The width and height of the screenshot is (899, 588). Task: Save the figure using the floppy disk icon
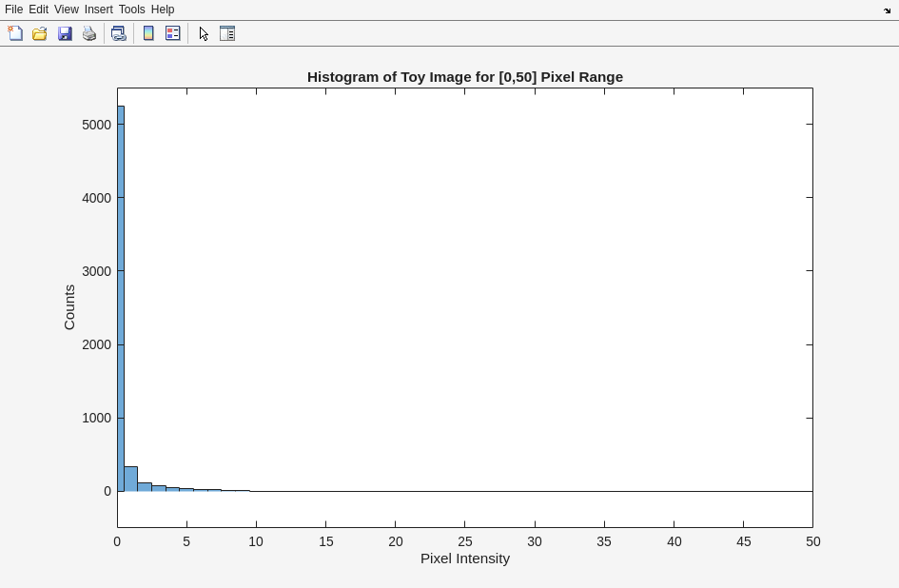pos(65,33)
